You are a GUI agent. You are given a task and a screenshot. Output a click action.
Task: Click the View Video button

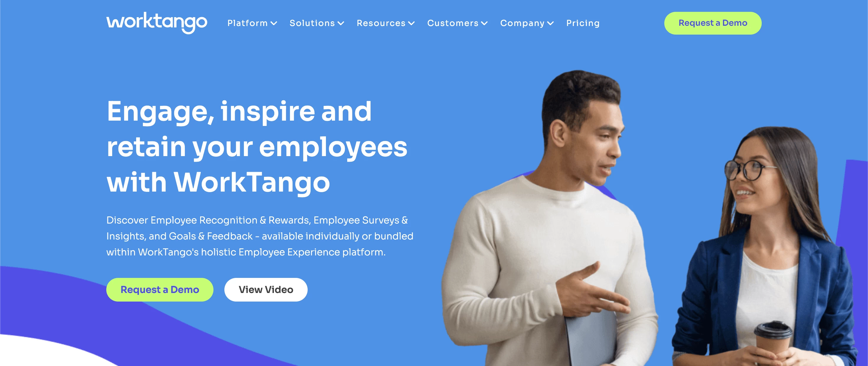tap(266, 289)
